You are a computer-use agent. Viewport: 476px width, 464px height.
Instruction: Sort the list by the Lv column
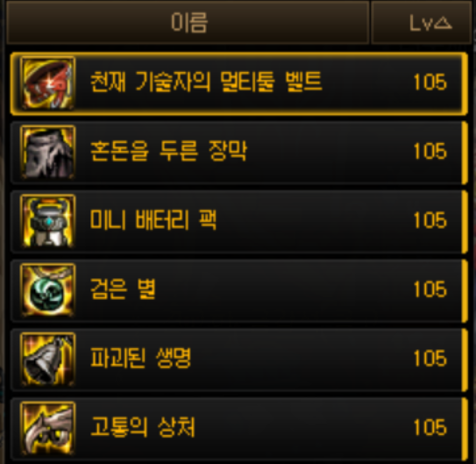(422, 22)
